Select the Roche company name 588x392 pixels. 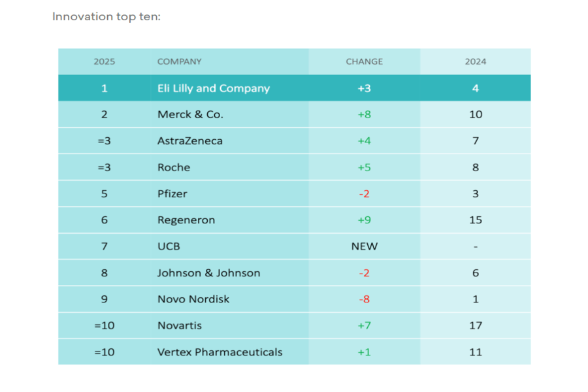point(174,167)
